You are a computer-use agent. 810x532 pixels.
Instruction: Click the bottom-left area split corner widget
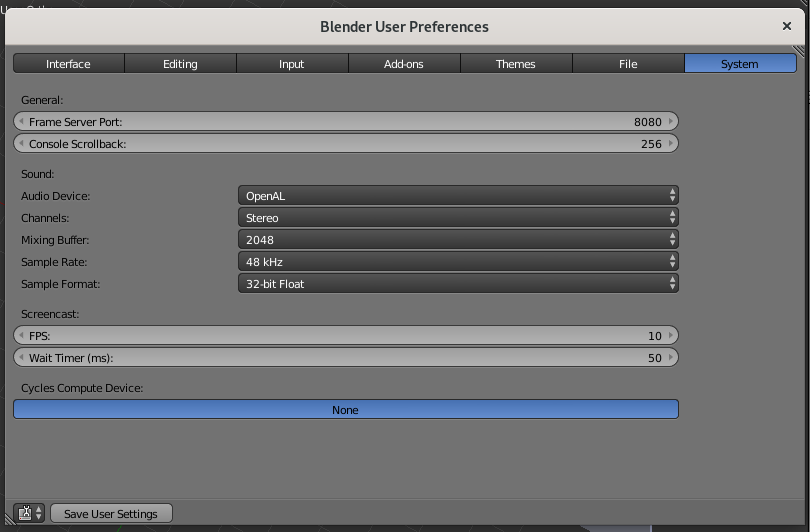(x=10, y=519)
